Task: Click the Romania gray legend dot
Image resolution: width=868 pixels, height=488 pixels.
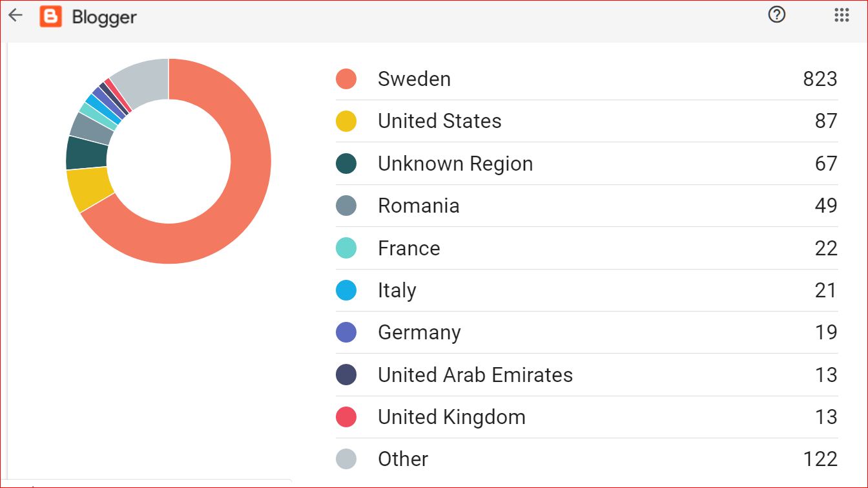Action: (346, 206)
